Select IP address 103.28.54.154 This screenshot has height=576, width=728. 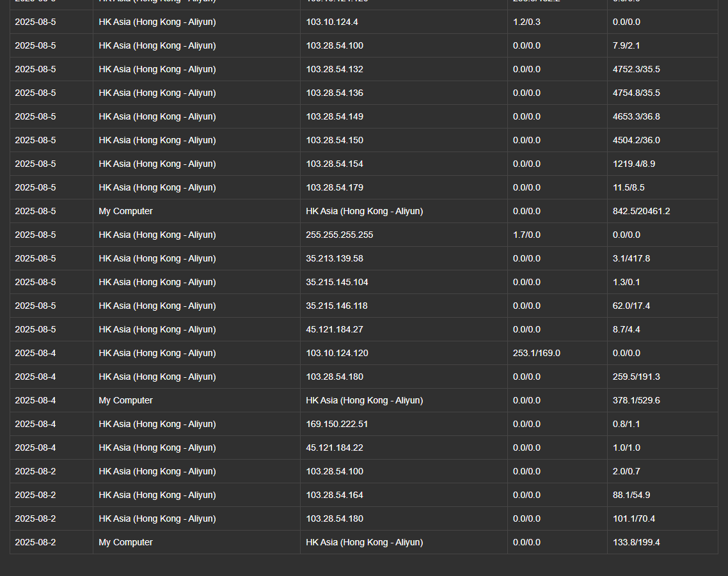point(335,164)
